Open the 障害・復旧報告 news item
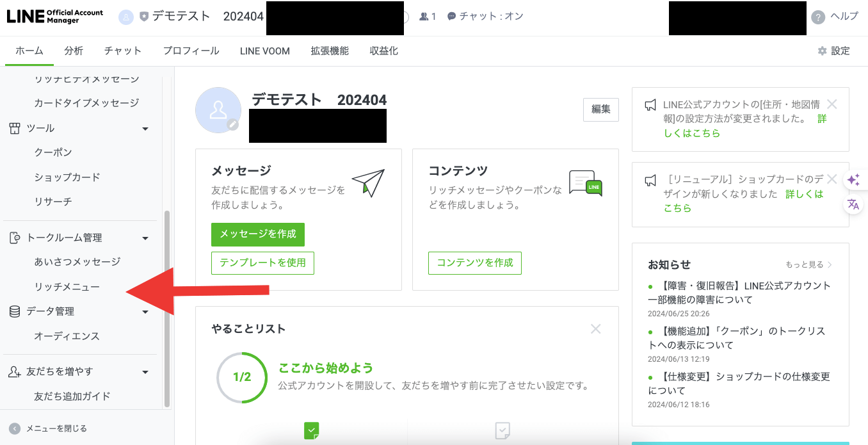Viewport: 868px width, 445px height. 739,293
